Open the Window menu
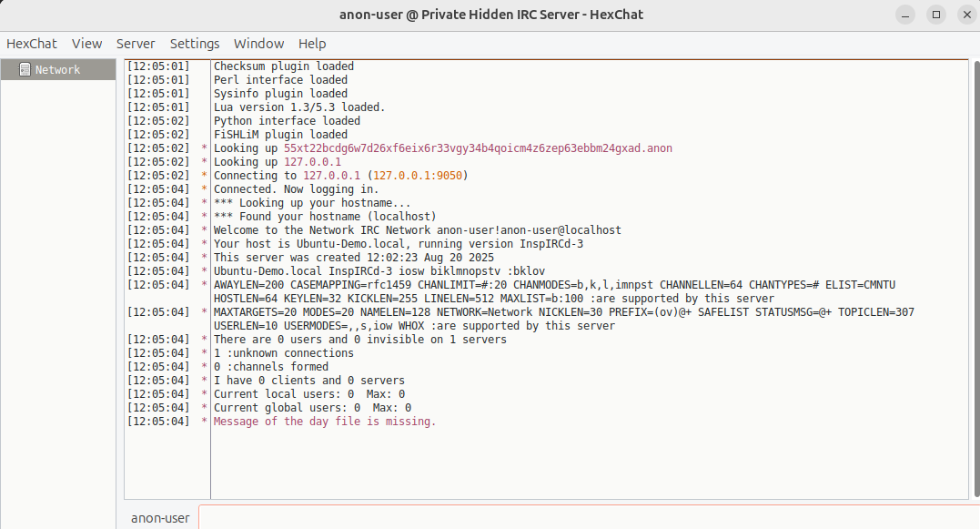 tap(258, 44)
